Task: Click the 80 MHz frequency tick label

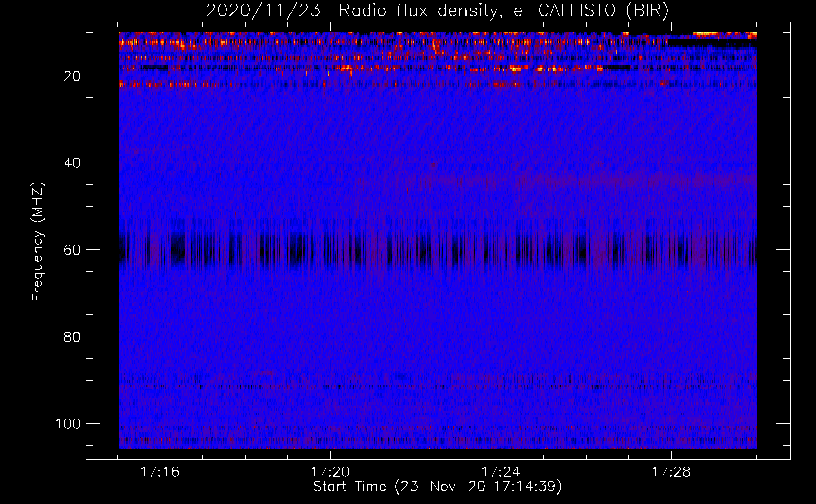Action: (x=72, y=337)
